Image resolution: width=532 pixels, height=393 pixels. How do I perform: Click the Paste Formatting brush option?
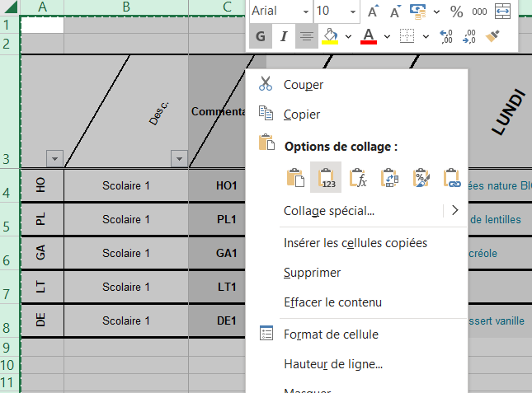coord(420,177)
